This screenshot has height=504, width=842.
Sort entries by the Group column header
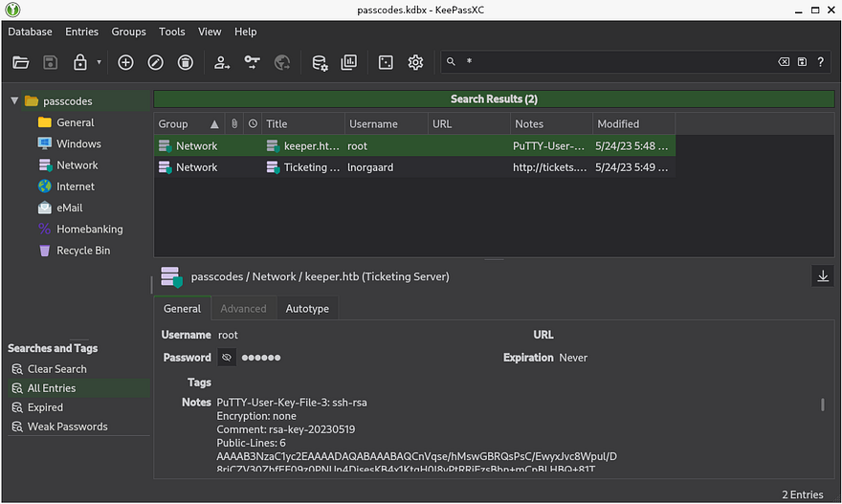[174, 123]
